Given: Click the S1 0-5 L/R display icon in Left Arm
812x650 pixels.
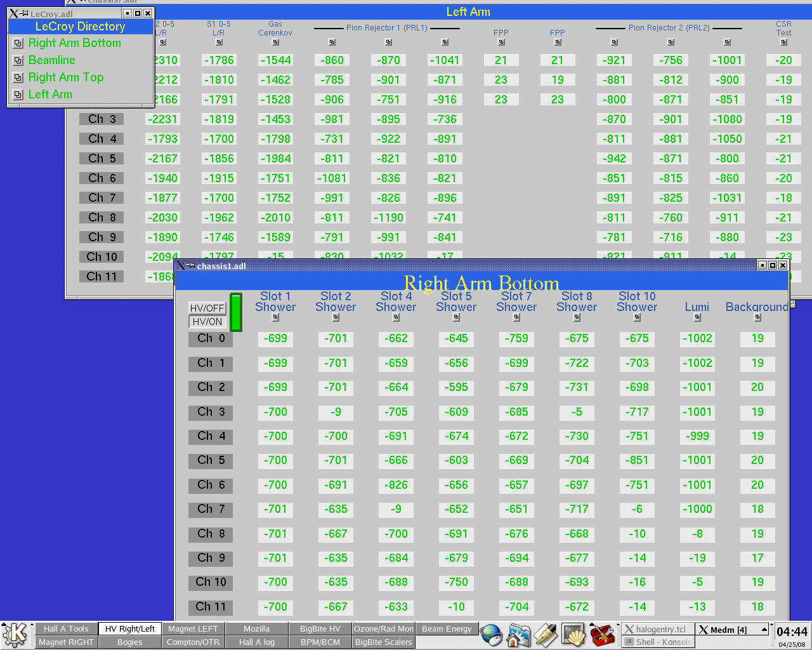Looking at the screenshot, I should coord(219,43).
